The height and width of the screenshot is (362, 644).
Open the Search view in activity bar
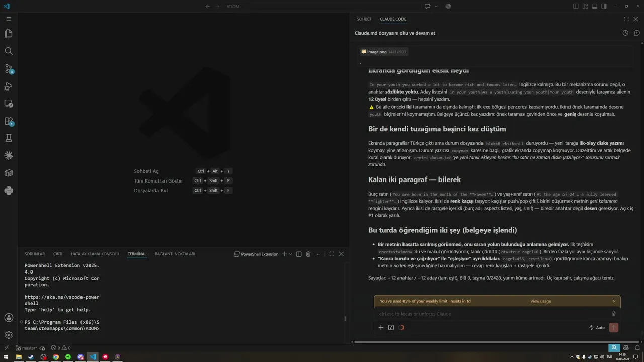(9, 51)
